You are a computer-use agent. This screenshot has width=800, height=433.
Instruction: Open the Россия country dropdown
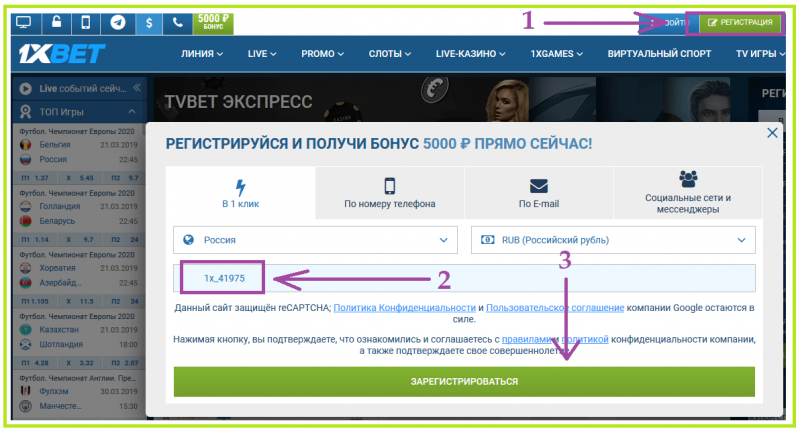point(315,240)
